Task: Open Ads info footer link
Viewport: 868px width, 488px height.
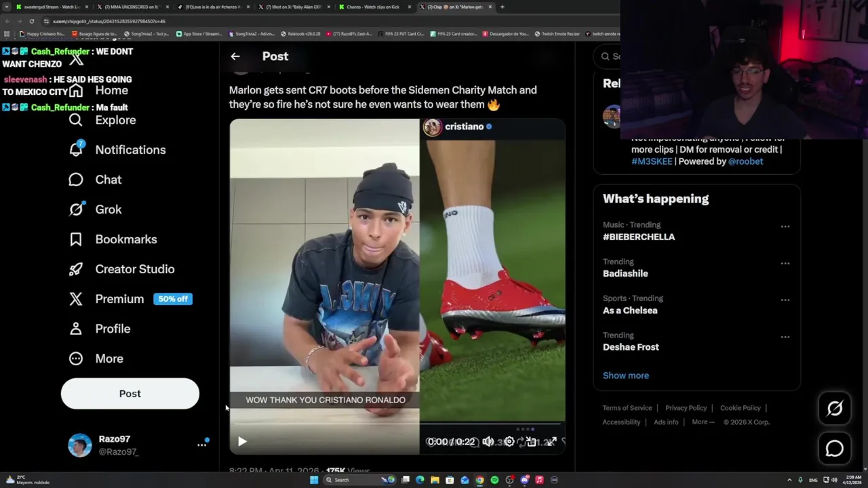Action: pyautogui.click(x=666, y=422)
